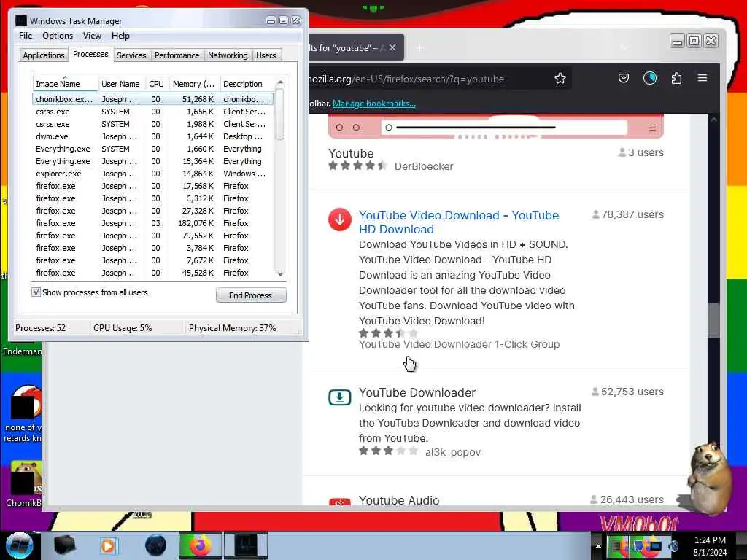Open the "none of y" desktop shortcut
The height and width of the screenshot is (560, 747).
[24, 413]
